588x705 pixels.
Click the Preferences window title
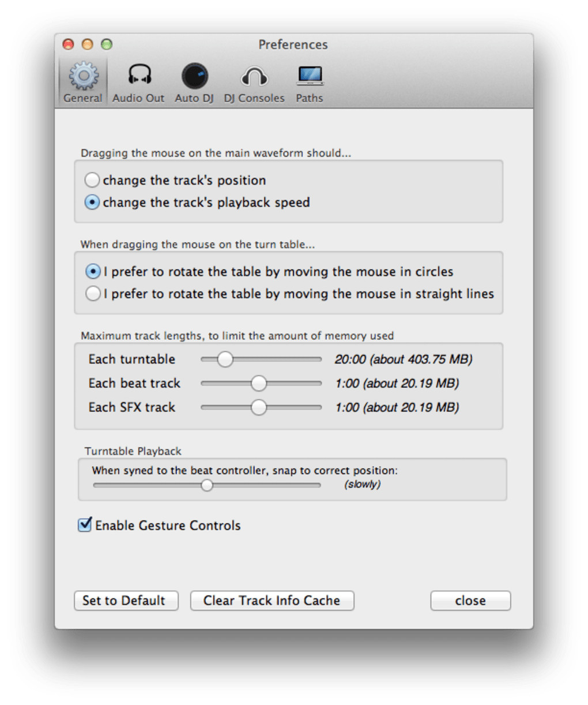(293, 44)
